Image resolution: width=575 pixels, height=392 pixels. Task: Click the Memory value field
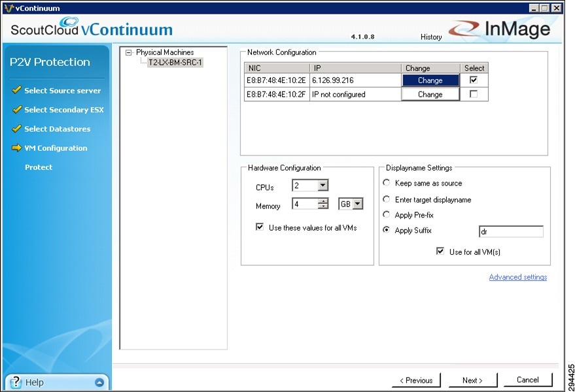pos(305,204)
